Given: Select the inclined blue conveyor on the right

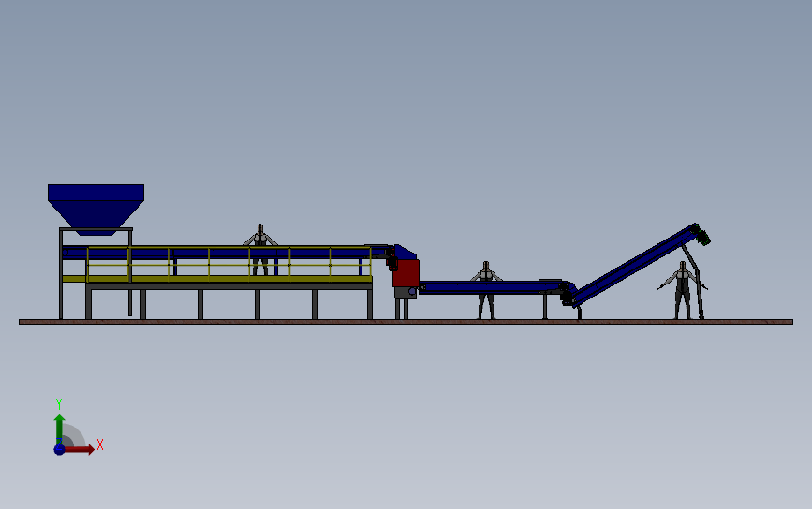Looking at the screenshot, I should 637,264.
